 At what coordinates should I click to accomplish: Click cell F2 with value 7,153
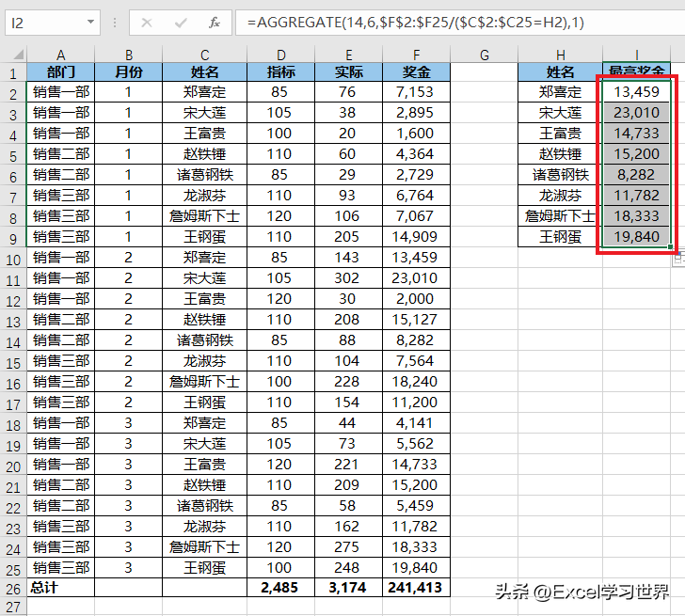tap(416, 91)
